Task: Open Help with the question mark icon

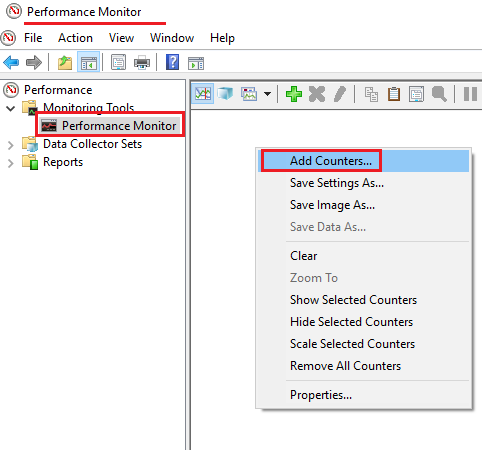Action: coord(172,62)
